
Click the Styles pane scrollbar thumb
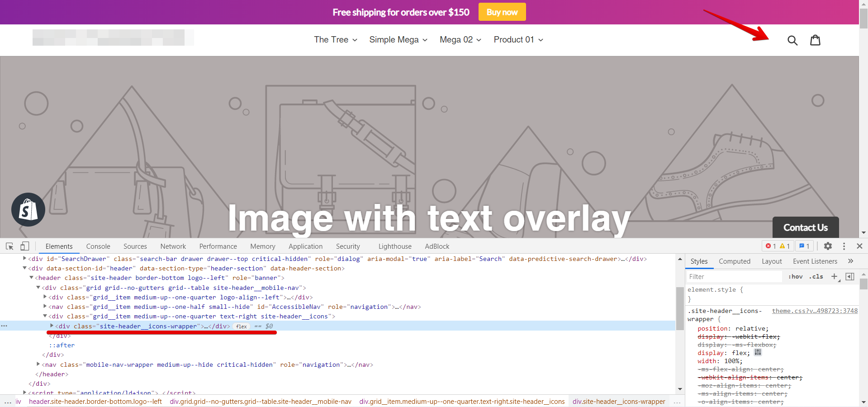(863, 284)
